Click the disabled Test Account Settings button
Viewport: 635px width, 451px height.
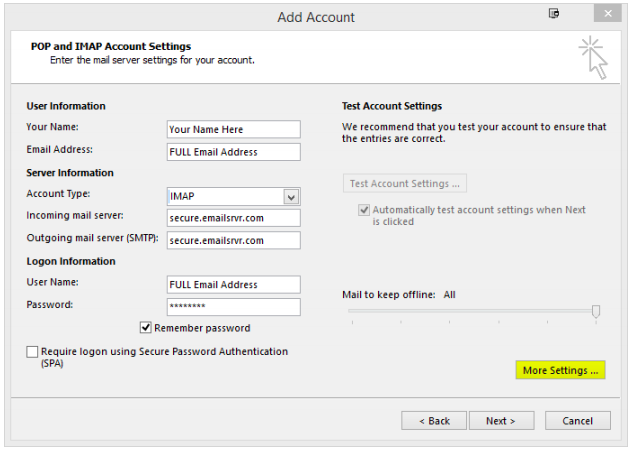point(405,183)
